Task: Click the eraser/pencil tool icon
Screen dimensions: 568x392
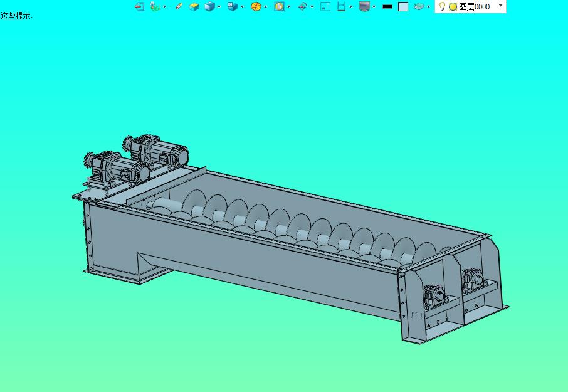Action: 179,6
